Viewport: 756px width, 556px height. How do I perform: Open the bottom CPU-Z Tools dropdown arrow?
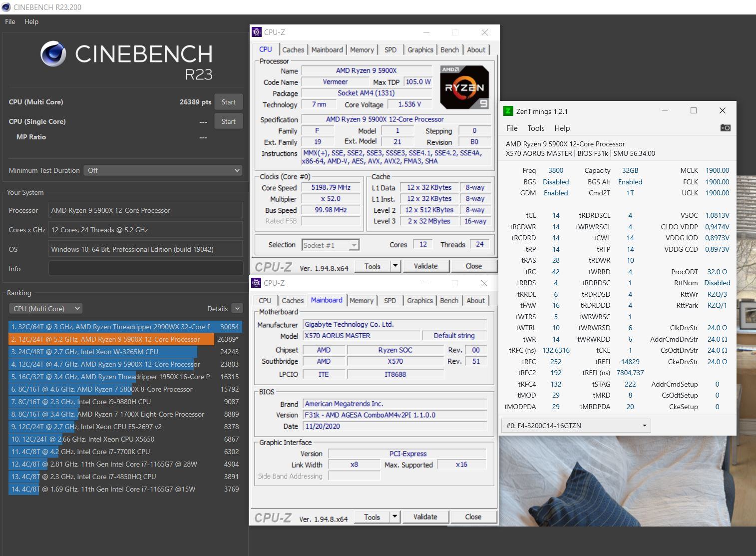tap(394, 517)
